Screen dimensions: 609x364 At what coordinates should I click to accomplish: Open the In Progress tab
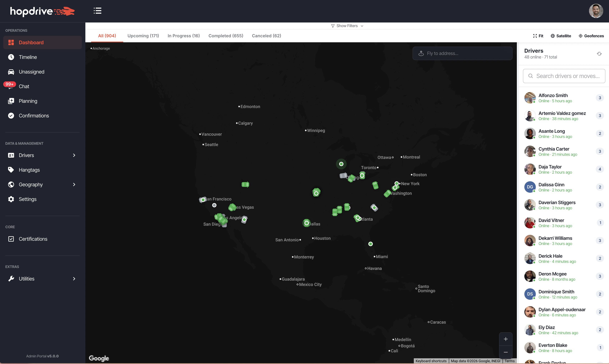(x=183, y=36)
